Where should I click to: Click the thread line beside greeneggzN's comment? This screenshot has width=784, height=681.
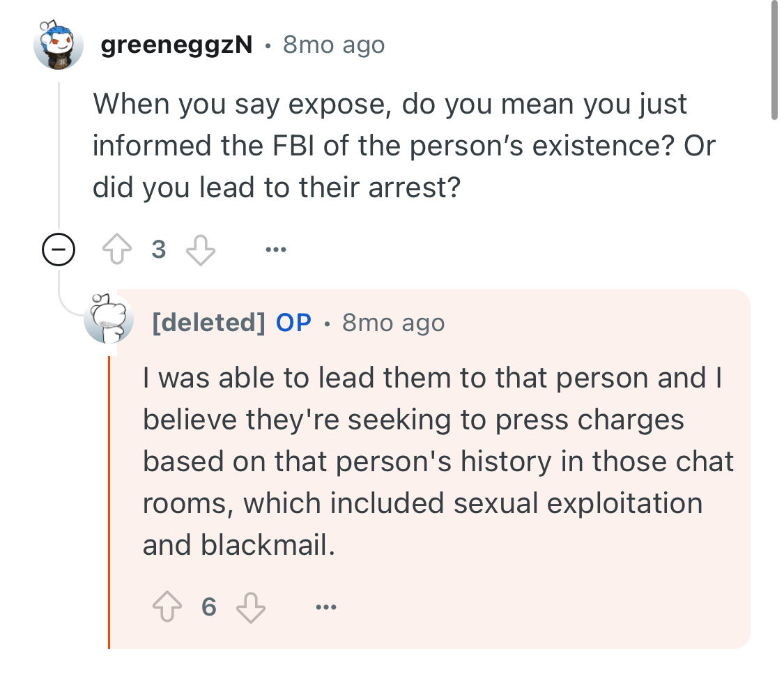59,155
